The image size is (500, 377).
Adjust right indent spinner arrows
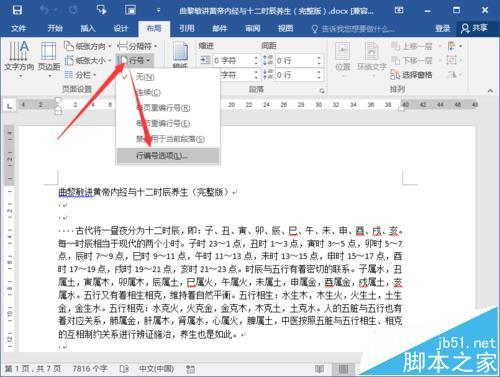[256, 75]
